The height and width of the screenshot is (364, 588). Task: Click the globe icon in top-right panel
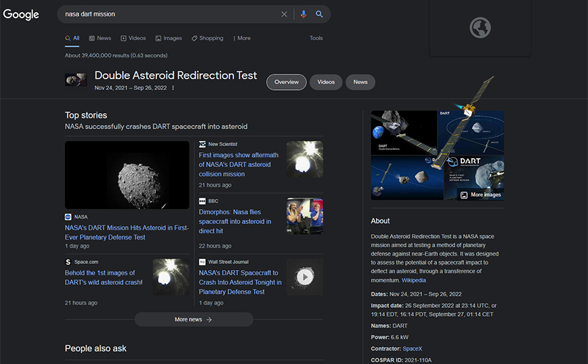click(480, 28)
